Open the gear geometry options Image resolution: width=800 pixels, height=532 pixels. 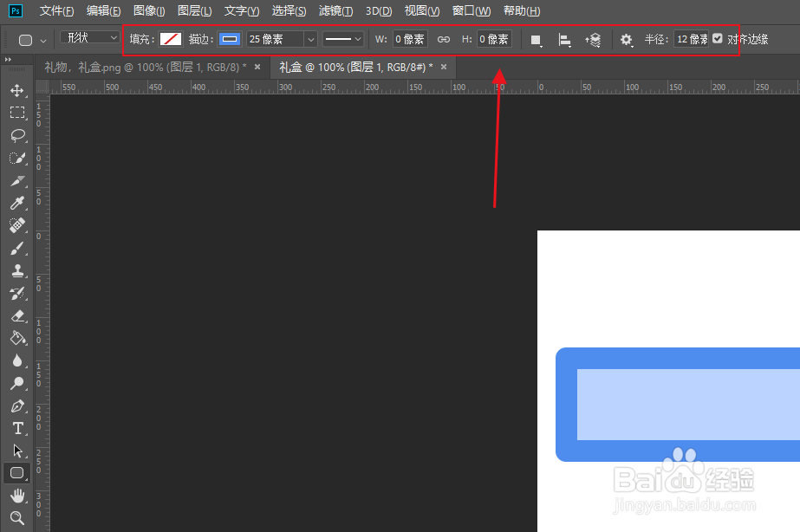click(626, 40)
